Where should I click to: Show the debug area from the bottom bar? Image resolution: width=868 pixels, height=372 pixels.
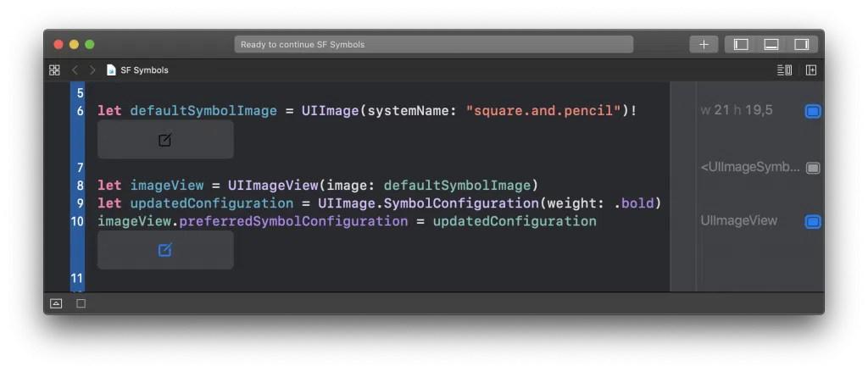point(56,303)
